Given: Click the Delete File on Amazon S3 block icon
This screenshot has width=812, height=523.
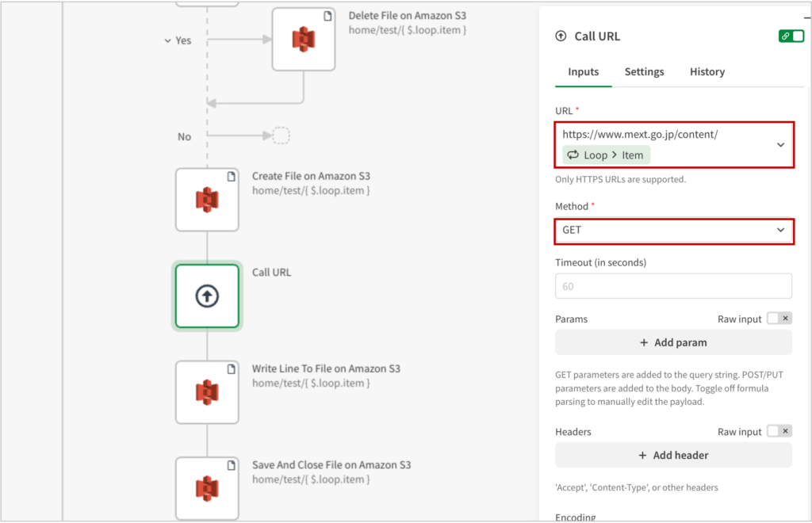Looking at the screenshot, I should [304, 40].
